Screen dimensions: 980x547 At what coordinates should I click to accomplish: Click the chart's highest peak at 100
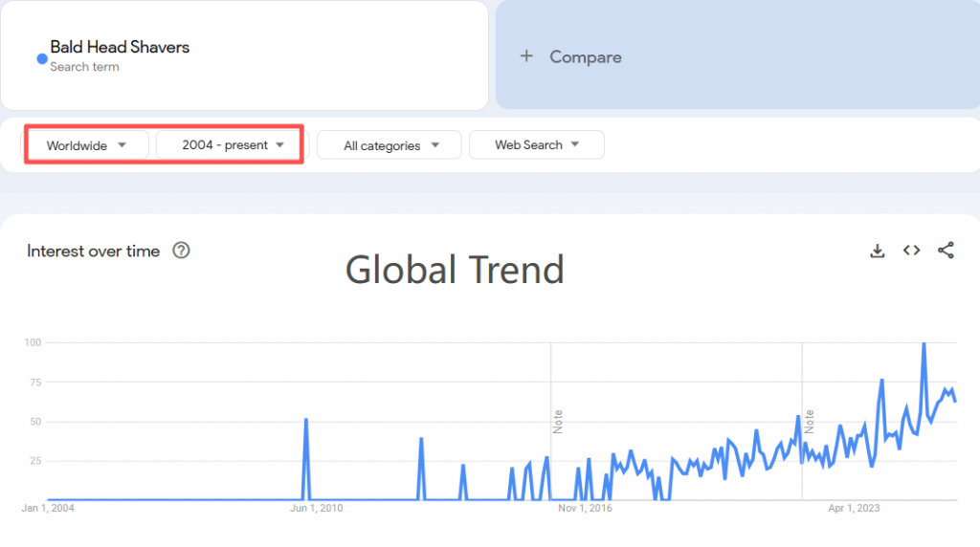[x=924, y=343]
